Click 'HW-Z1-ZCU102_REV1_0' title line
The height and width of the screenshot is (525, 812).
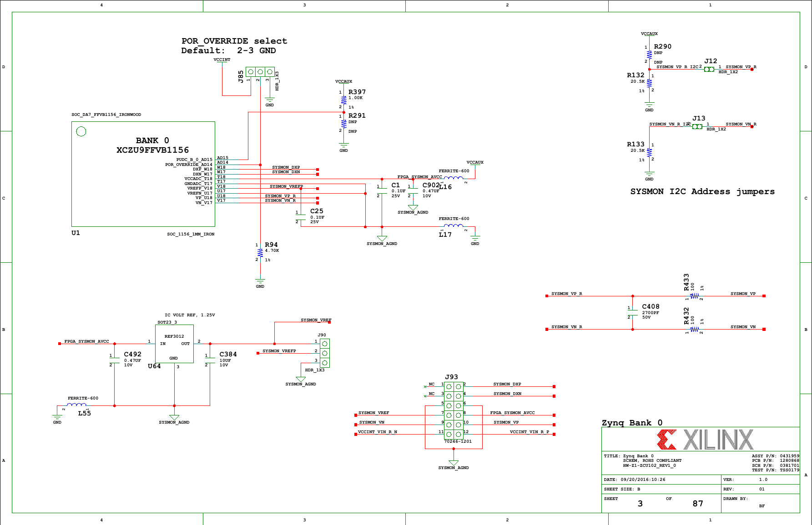click(x=650, y=465)
